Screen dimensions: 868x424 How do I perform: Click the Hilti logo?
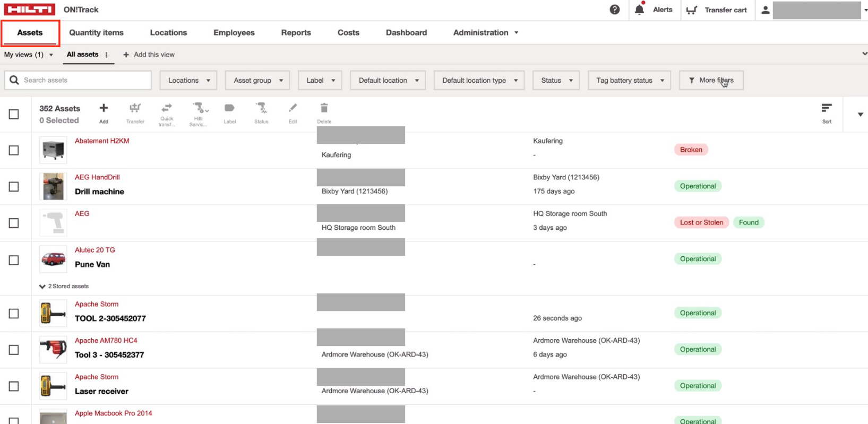click(30, 10)
